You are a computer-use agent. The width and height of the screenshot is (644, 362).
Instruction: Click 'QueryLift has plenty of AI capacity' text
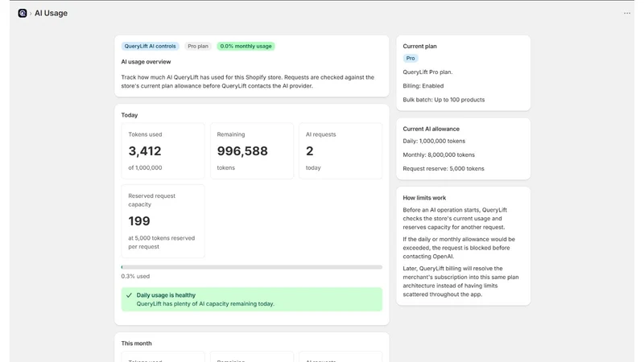[x=205, y=304]
